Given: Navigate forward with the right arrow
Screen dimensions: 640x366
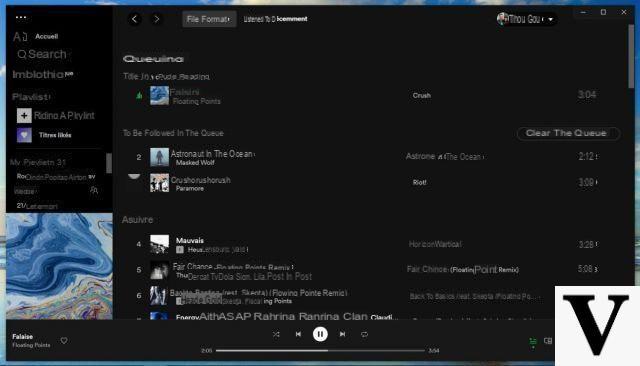Looking at the screenshot, I should pyautogui.click(x=156, y=19).
